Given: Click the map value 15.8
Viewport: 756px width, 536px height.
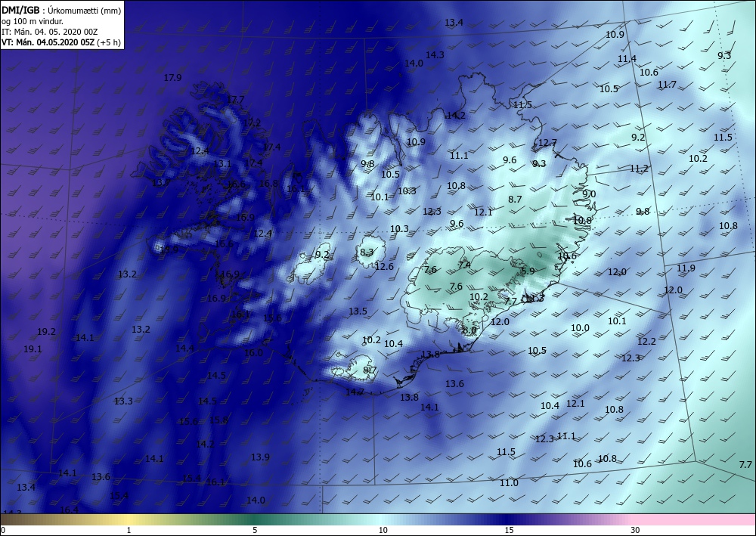Looking at the screenshot, I should pos(219,420).
